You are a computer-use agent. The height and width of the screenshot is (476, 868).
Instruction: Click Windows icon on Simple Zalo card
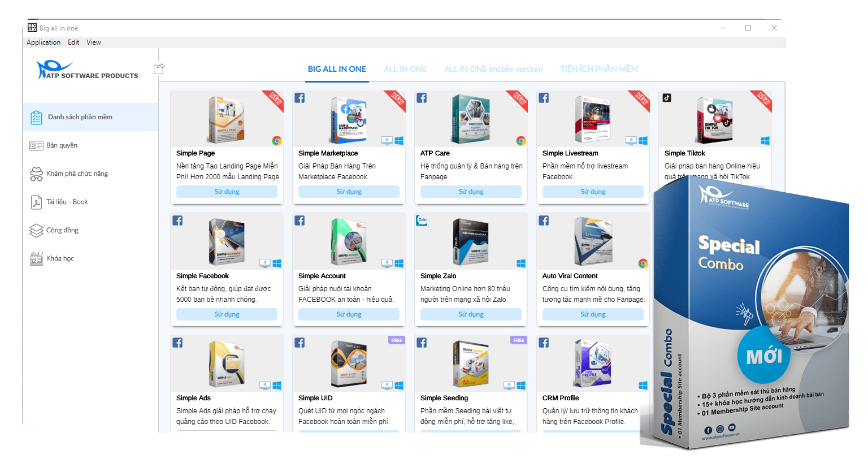point(521,263)
